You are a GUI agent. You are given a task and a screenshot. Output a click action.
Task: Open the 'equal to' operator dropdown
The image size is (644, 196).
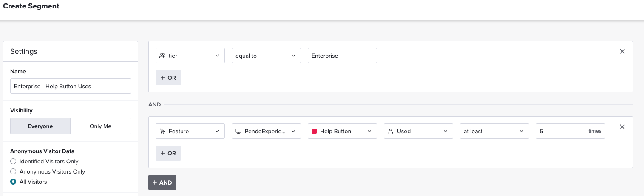coord(266,56)
